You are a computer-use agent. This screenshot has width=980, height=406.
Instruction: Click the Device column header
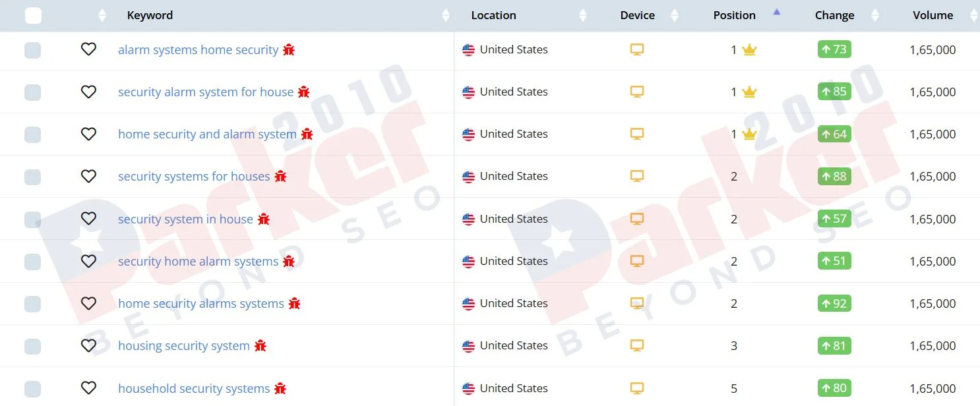[637, 15]
